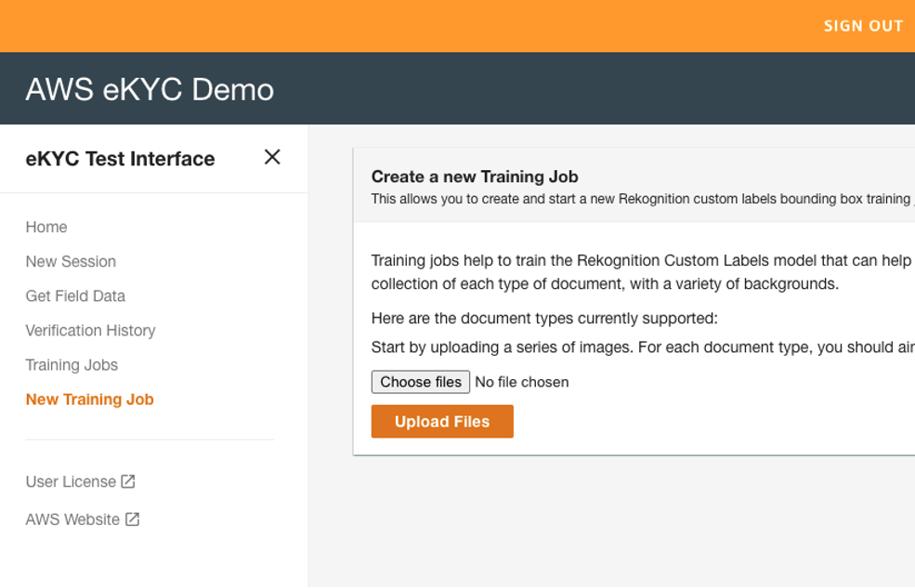Close the eKYC Test Interface sidebar

pyautogui.click(x=272, y=157)
